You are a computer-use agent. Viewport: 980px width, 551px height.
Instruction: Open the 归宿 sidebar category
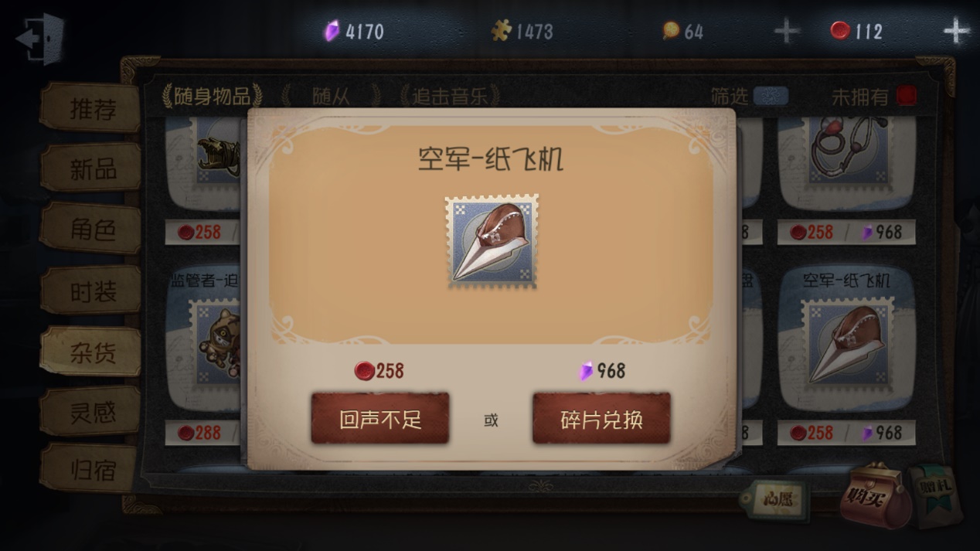tap(91, 469)
